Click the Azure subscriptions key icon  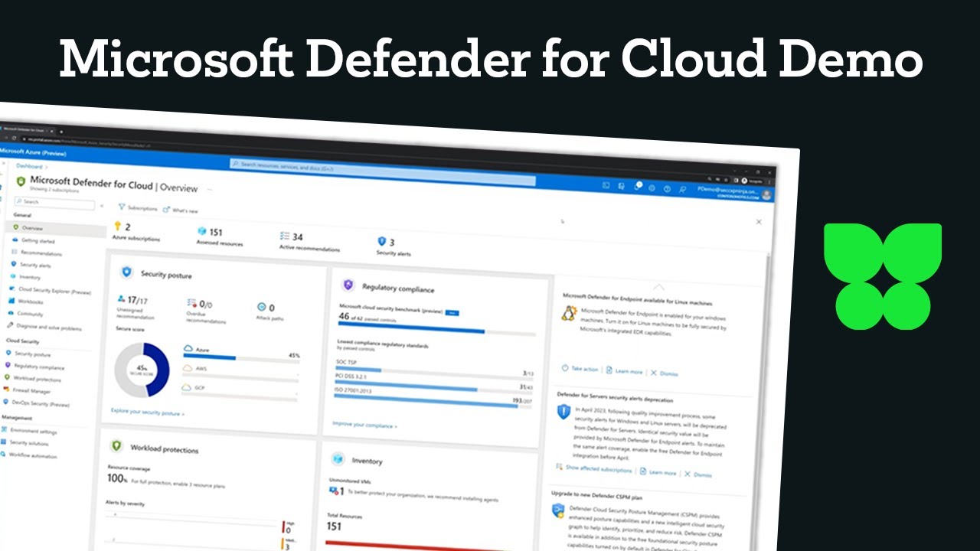click(118, 226)
